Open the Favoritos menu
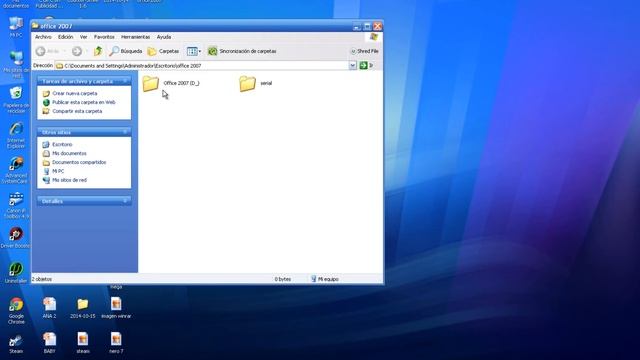The width and height of the screenshot is (640, 360). (104, 37)
